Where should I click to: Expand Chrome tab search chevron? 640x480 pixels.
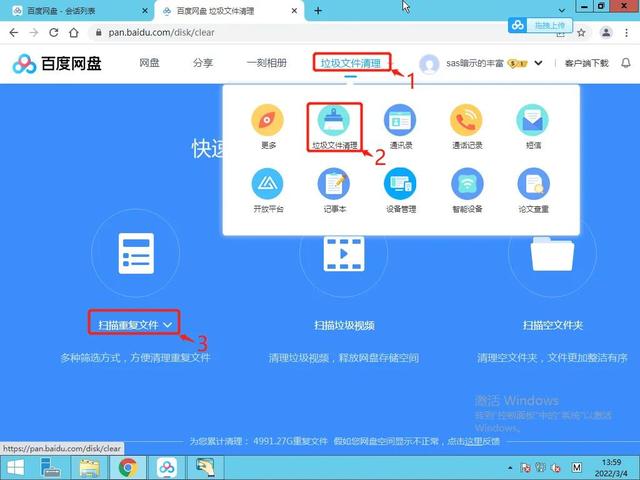[x=562, y=11]
